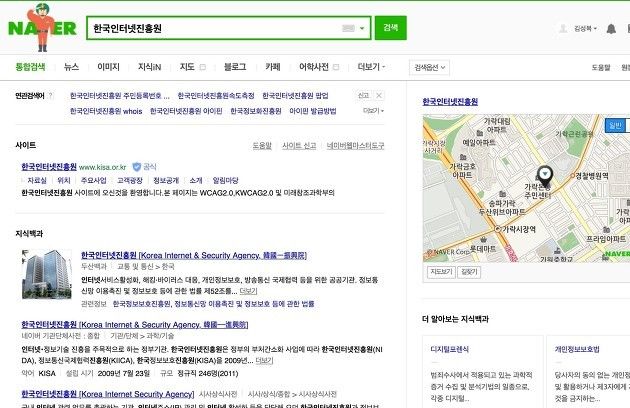Click the 도움말 link in 사이트 section

[x=262, y=146]
